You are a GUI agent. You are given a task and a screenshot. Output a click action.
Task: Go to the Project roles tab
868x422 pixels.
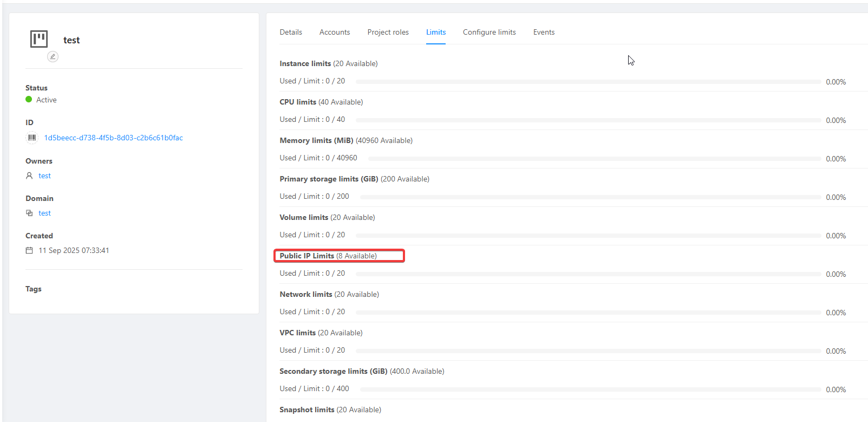pyautogui.click(x=388, y=32)
